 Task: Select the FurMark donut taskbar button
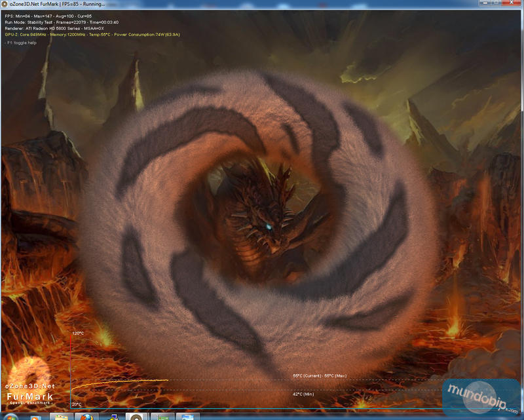point(136,417)
